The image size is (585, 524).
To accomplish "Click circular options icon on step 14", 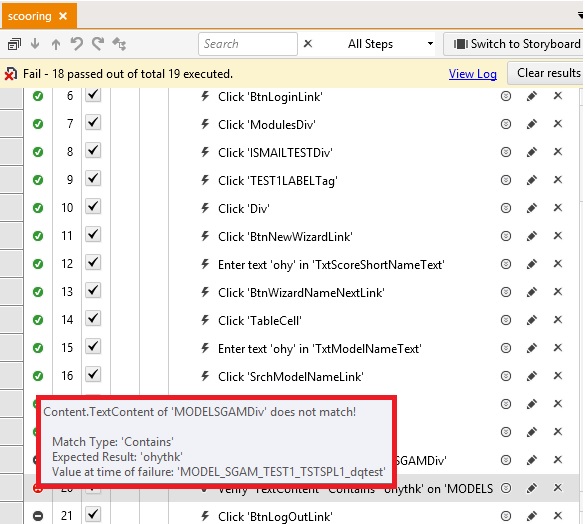I will pos(506,320).
